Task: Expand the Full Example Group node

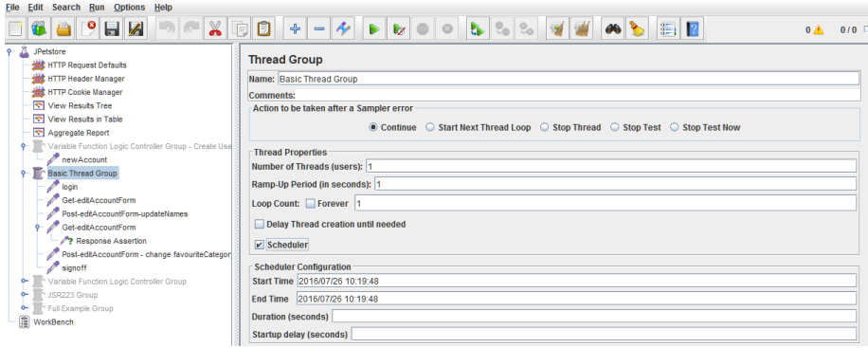Action: click(x=24, y=309)
